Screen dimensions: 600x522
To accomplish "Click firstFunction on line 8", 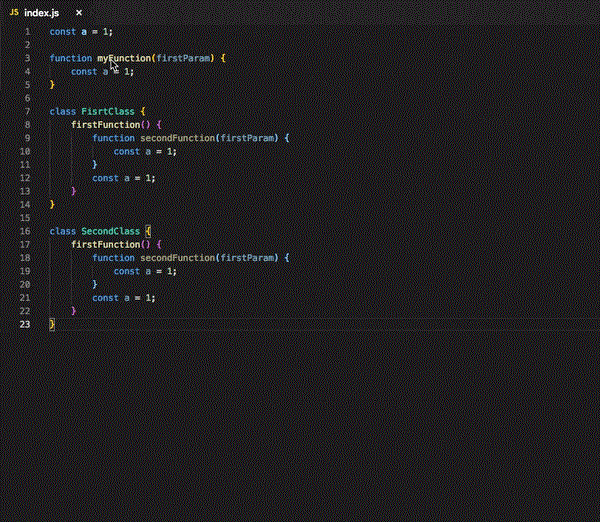I will 106,125.
